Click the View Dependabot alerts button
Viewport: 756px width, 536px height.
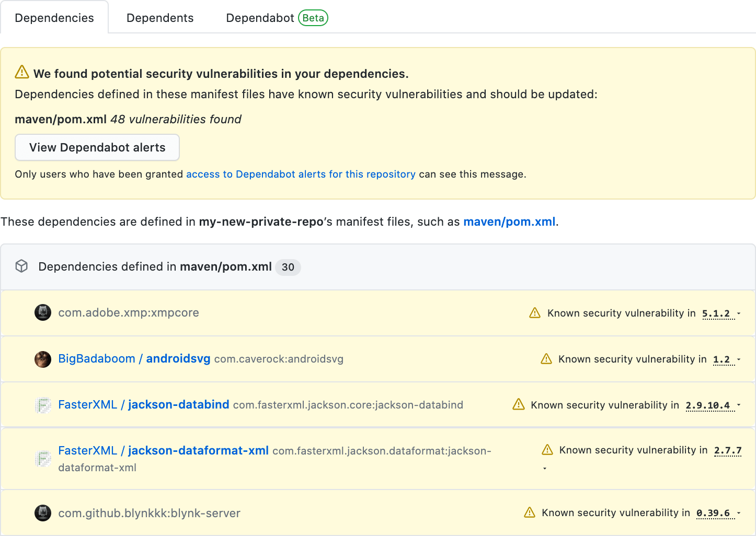pos(97,147)
